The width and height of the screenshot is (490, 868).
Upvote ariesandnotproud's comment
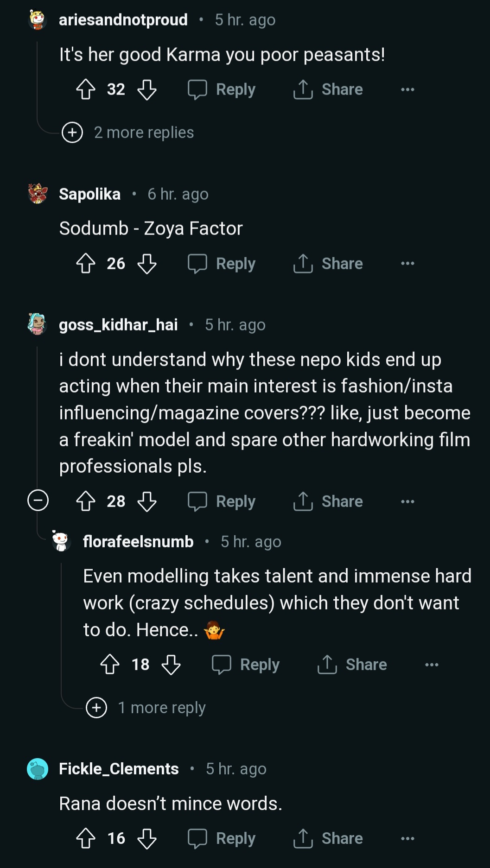coord(86,89)
